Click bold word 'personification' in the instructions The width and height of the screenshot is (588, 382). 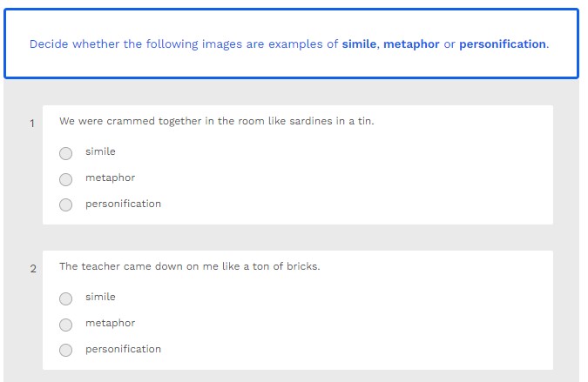502,44
